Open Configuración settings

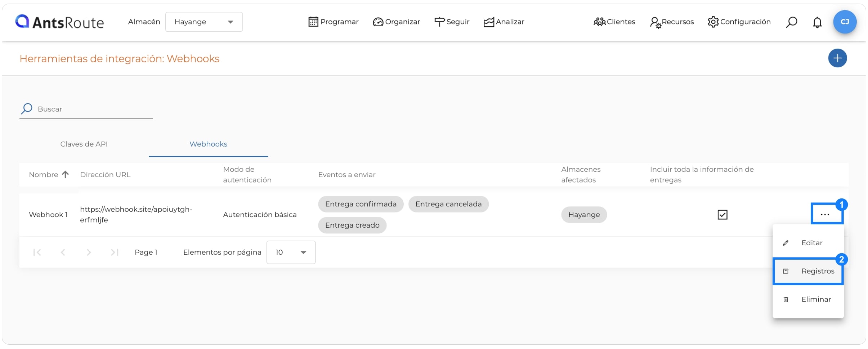tap(739, 22)
